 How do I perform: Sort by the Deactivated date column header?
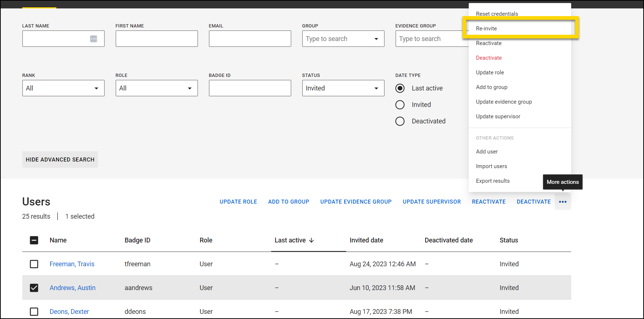pyautogui.click(x=449, y=240)
